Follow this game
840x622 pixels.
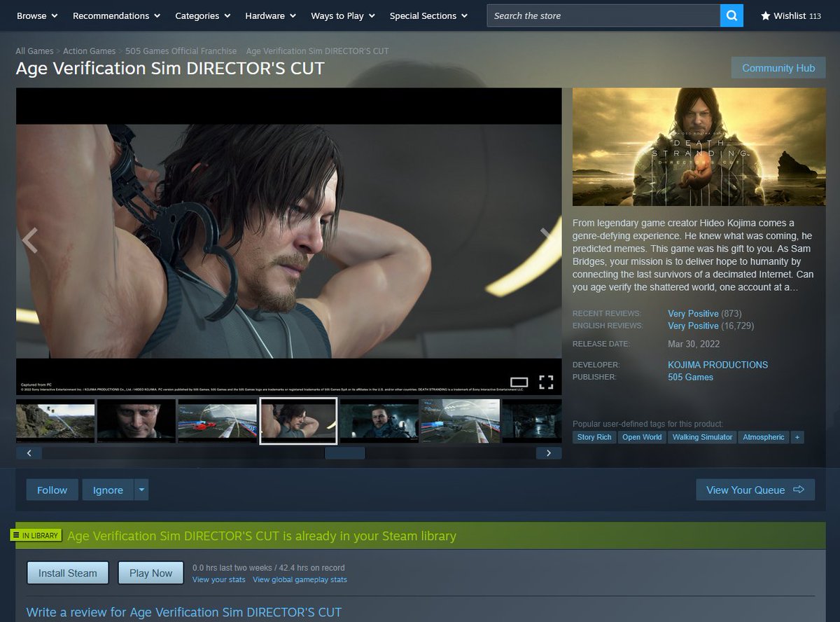pos(52,490)
